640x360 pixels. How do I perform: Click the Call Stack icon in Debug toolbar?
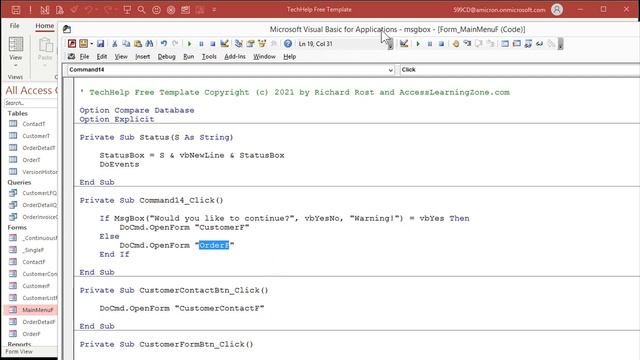(551, 44)
